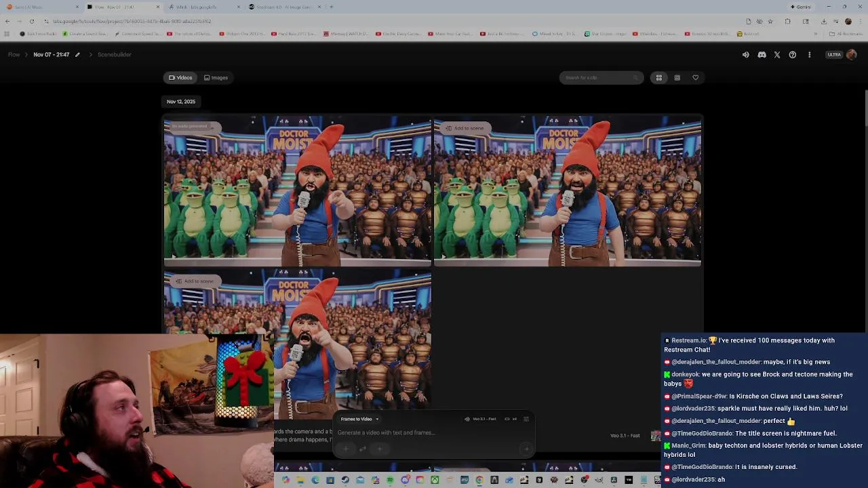Click the speaker sound icon in Flow header
The image size is (868, 488).
coord(746,55)
